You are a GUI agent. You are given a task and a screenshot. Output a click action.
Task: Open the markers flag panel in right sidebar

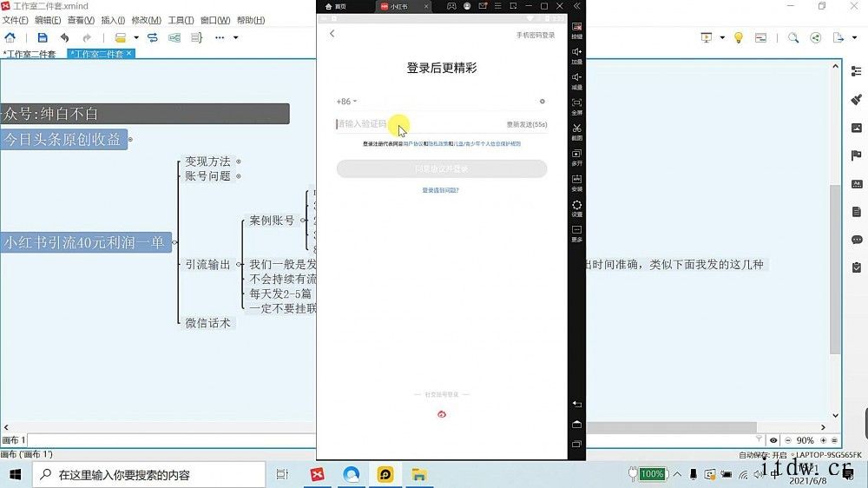coord(857,155)
